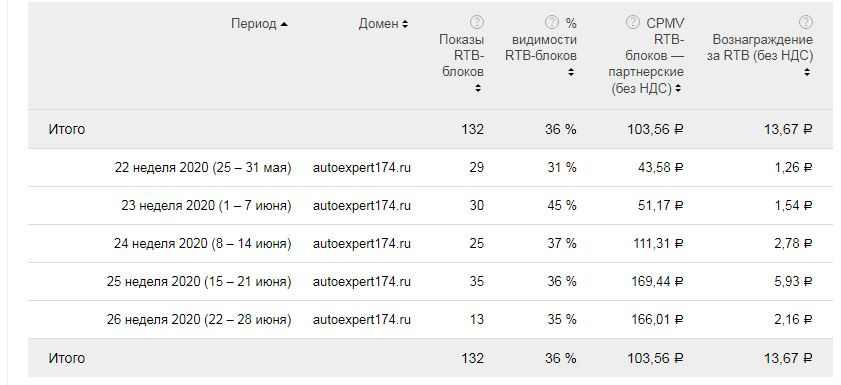Select the 24 неделя 2020 (8 – 14 июня) period
841x385 pixels.
(202, 244)
